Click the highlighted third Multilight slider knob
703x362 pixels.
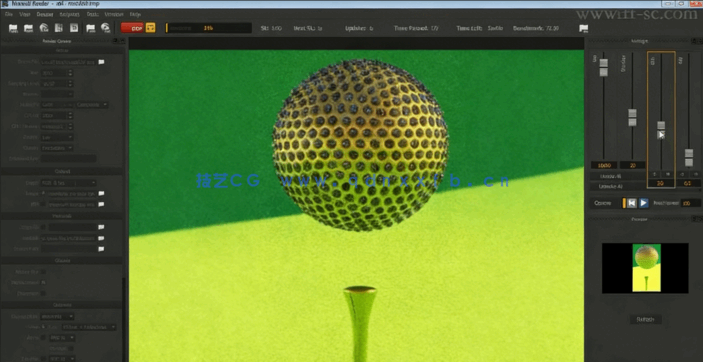pyautogui.click(x=661, y=130)
